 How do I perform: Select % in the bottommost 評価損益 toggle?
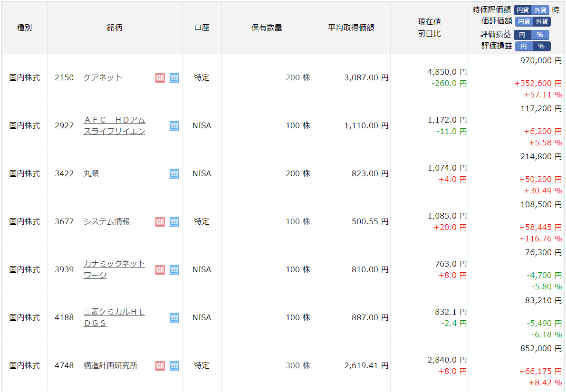click(x=541, y=46)
